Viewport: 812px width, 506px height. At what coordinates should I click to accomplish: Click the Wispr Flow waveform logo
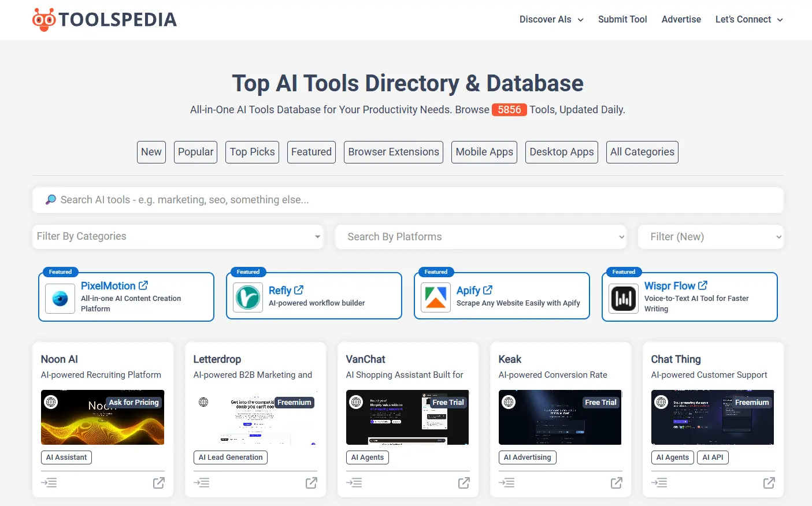point(624,298)
